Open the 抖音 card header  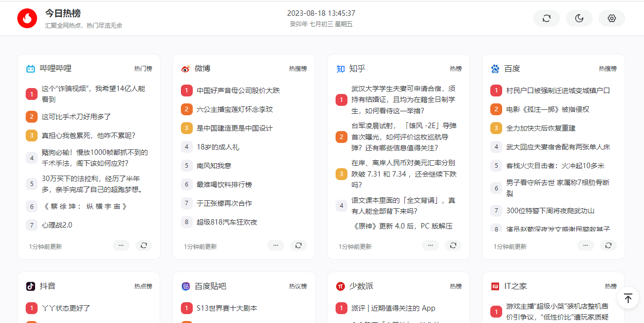pyautogui.click(x=47, y=286)
